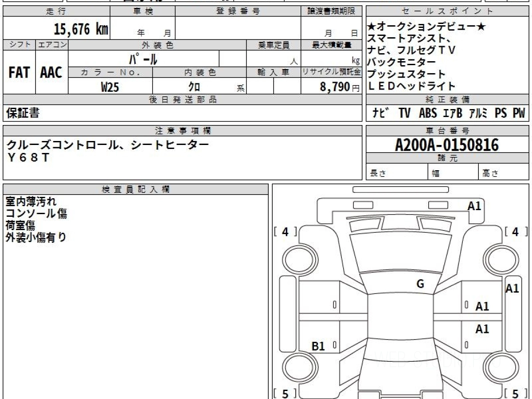Select the 車検 column header
This screenshot has height=399, width=532.
(143, 12)
